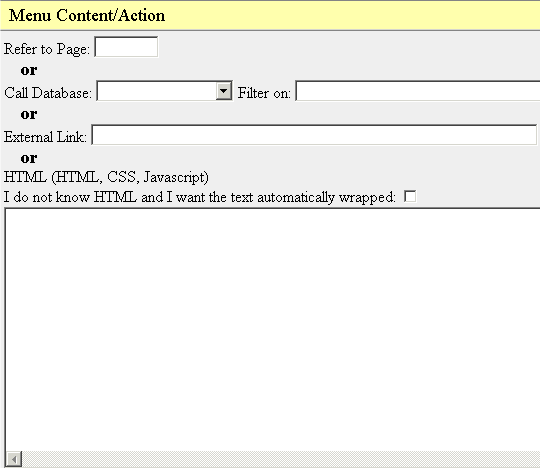The width and height of the screenshot is (540, 468).
Task: Click blank gray area beside Refer to Page field
Action: pos(344,48)
